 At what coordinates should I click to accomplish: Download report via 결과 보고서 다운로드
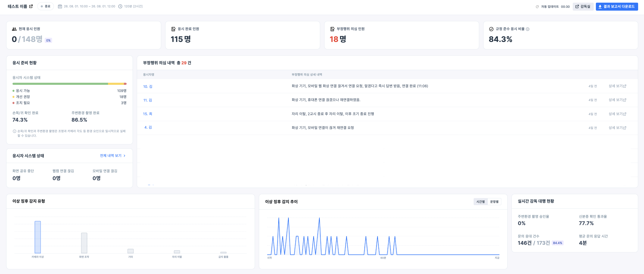point(617,6)
